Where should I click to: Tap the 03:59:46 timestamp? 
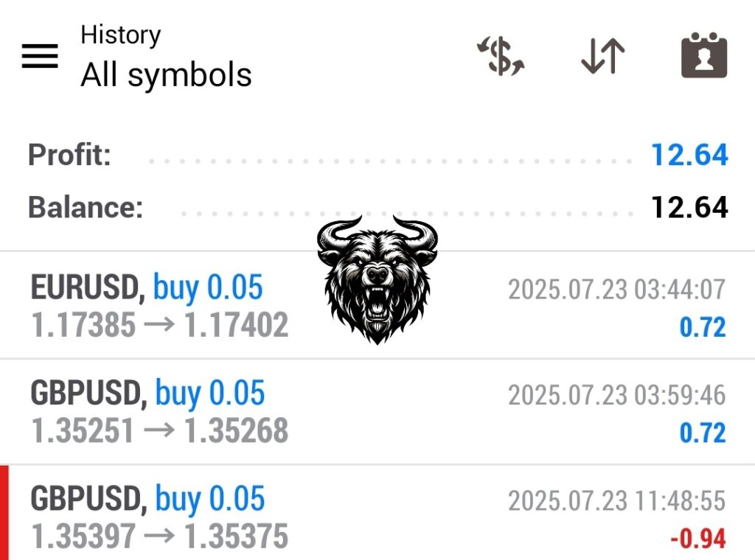(616, 396)
